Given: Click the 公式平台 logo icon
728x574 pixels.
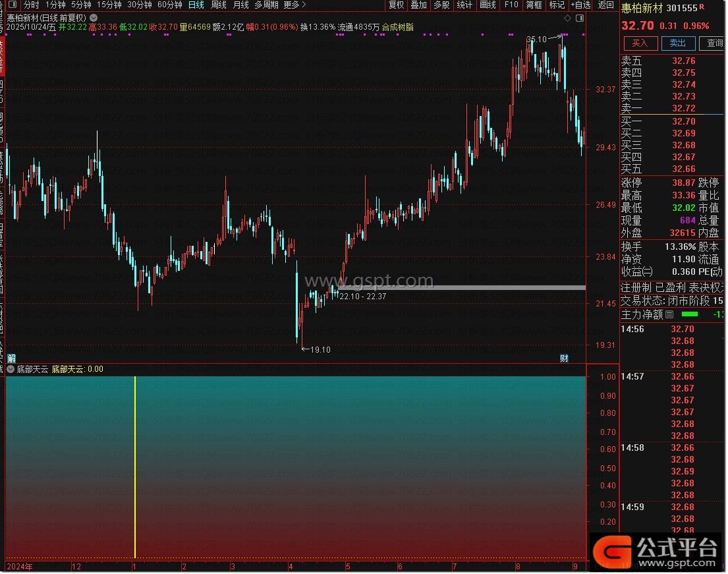Looking at the screenshot, I should (x=609, y=549).
